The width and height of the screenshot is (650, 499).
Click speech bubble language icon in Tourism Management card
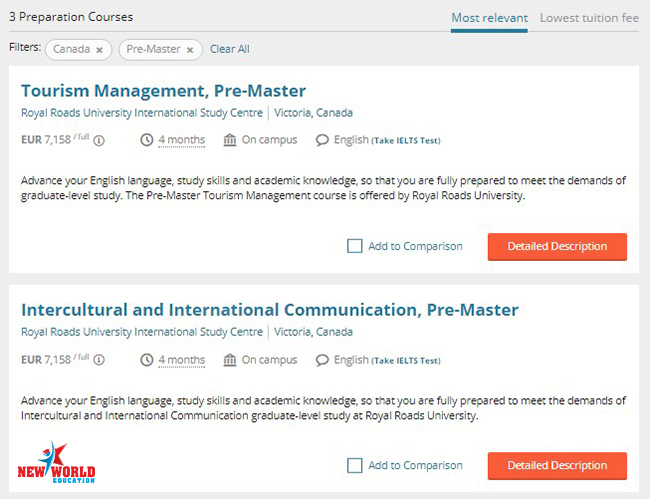(322, 140)
